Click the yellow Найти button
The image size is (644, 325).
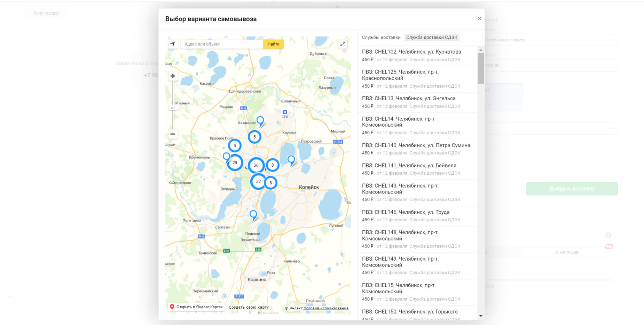[x=274, y=44]
